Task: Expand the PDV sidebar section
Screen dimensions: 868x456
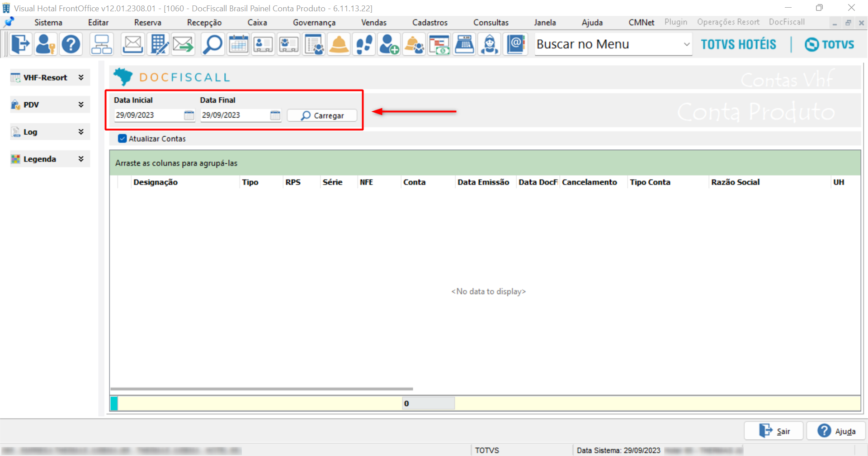Action: 81,104
